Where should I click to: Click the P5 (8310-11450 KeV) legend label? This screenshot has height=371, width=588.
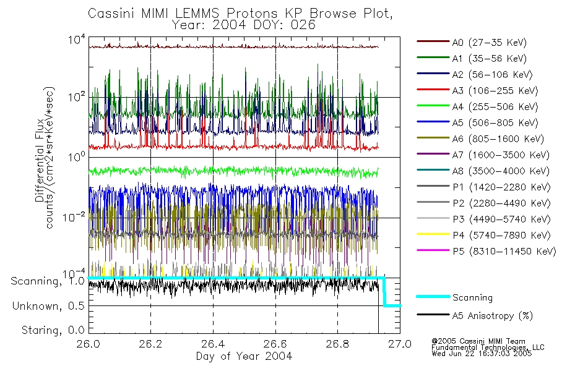point(504,251)
